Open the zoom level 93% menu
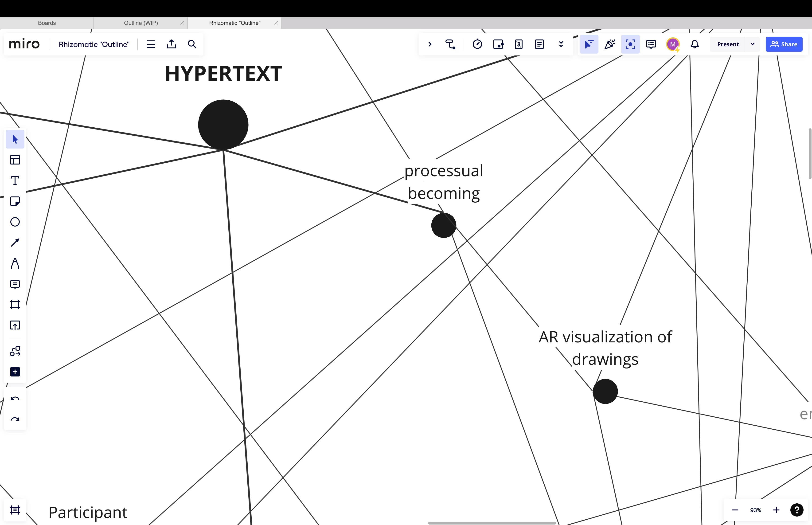The height and width of the screenshot is (525, 812). (755, 510)
